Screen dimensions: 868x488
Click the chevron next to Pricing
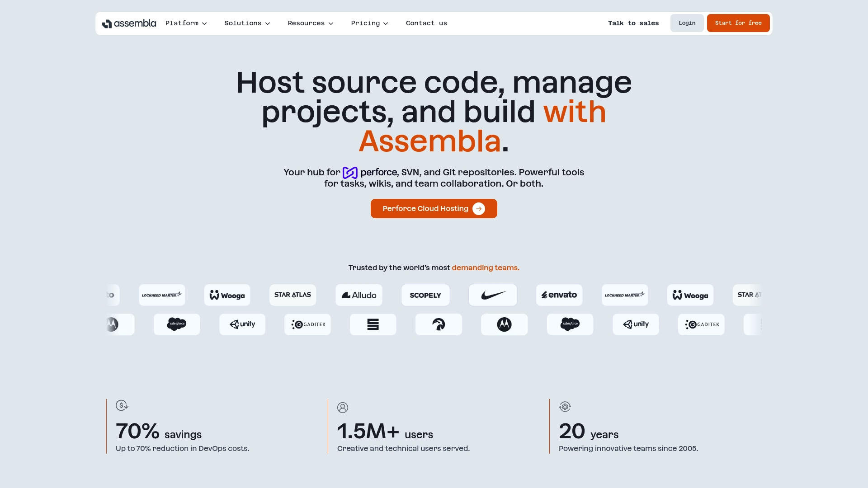(x=386, y=23)
